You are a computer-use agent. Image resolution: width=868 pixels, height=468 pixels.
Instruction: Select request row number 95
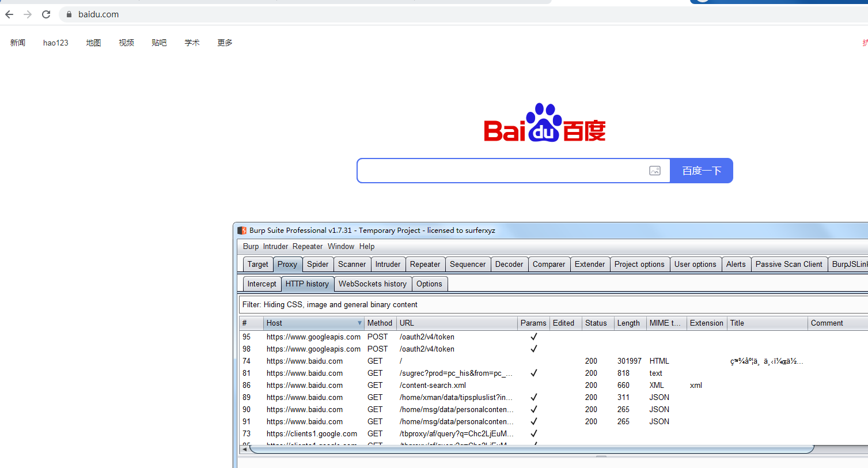tap(554, 337)
